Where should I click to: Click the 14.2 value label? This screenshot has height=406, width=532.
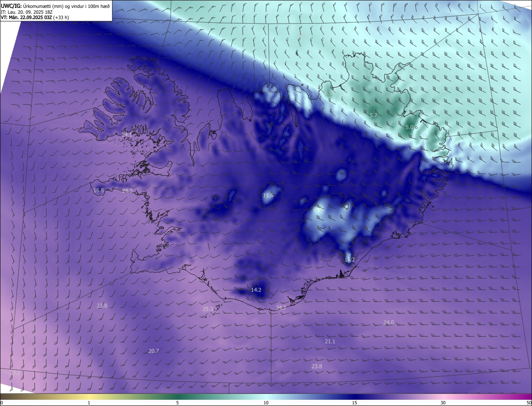coord(256,290)
